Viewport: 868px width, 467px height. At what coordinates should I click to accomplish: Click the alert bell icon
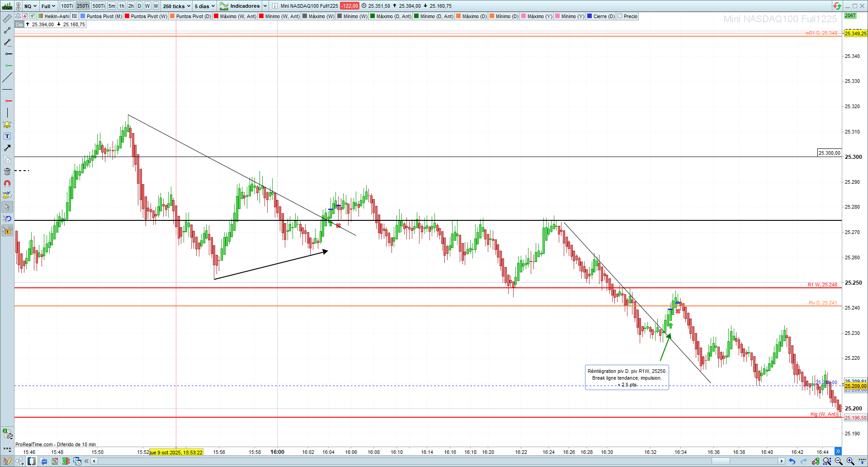coord(7,124)
